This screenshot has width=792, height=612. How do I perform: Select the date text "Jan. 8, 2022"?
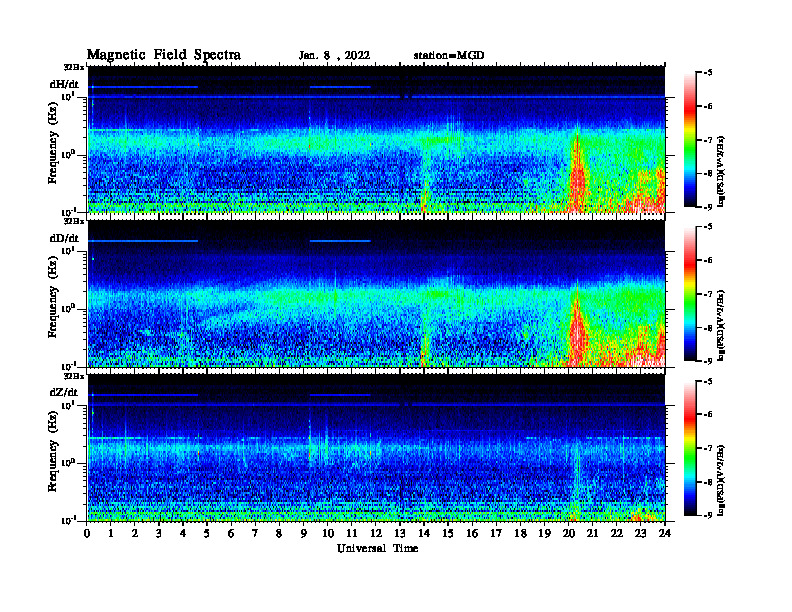(334, 56)
